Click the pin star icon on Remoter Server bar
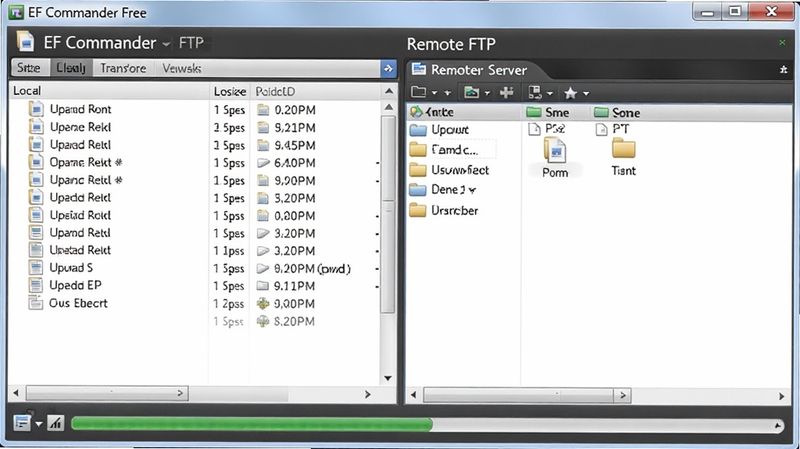The image size is (800, 449). click(784, 69)
